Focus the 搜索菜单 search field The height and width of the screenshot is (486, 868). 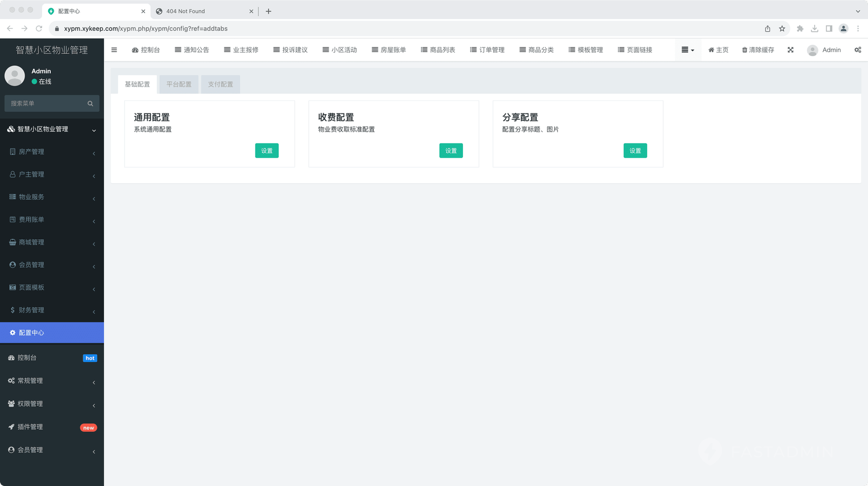click(x=46, y=104)
